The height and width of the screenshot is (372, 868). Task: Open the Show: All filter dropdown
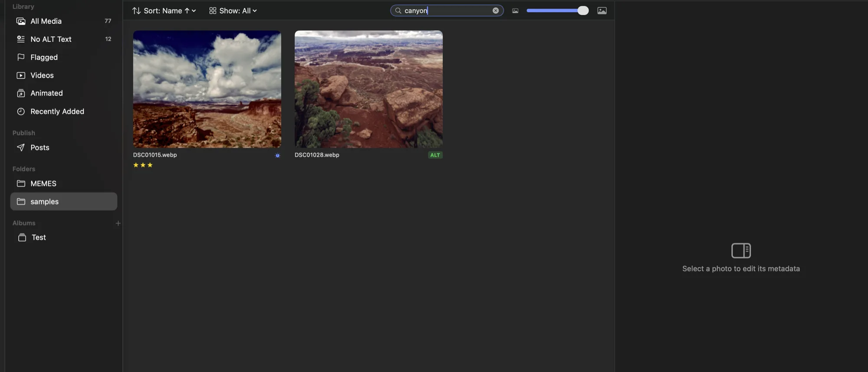[233, 10]
